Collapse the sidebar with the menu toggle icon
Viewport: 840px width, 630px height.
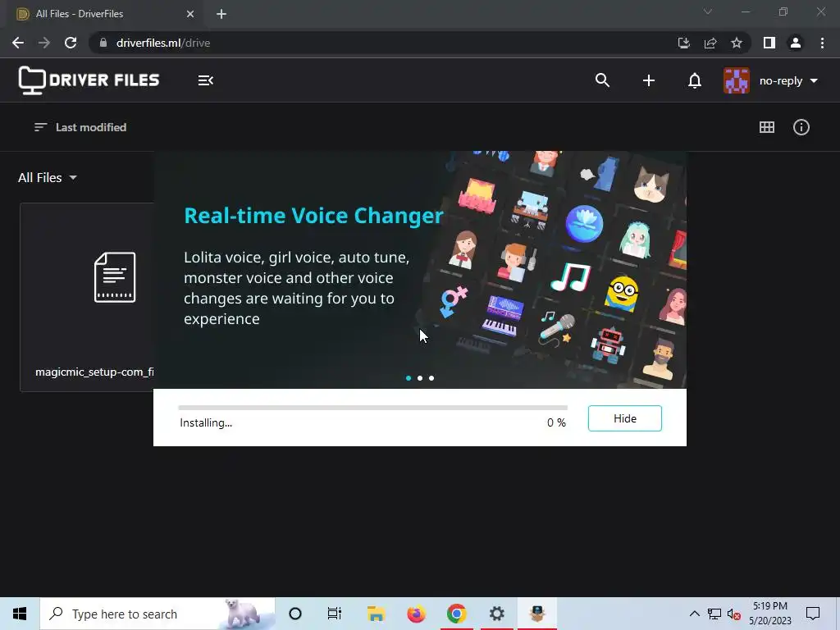(x=206, y=80)
